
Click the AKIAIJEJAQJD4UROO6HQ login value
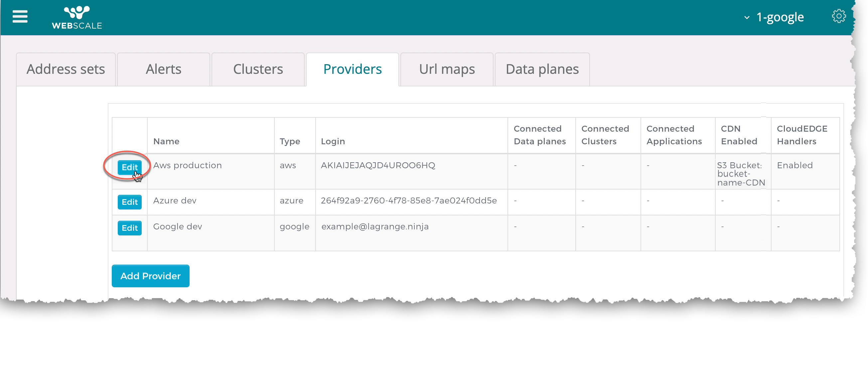378,166
